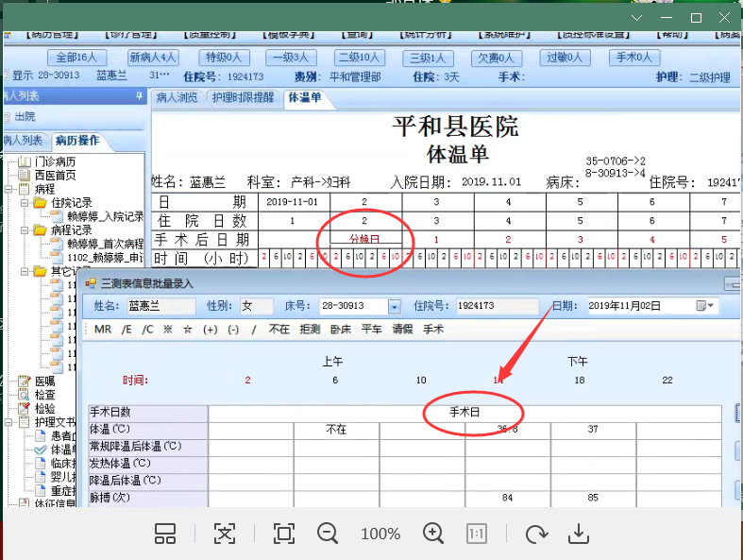This screenshot has height=560, width=743.
Task: Click the 检验 notepad icon
Action: pyautogui.click(x=25, y=408)
